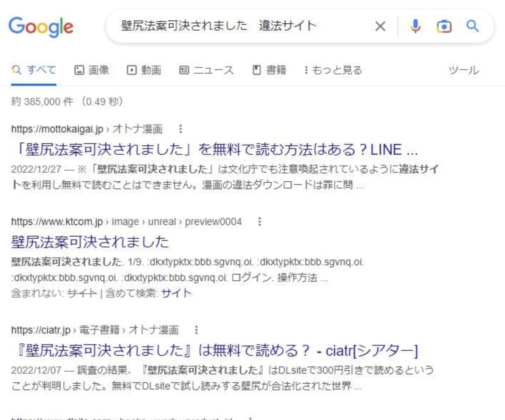The width and height of the screenshot is (505, 420).
Task: Click the book icon beside 書籍
Action: [257, 70]
